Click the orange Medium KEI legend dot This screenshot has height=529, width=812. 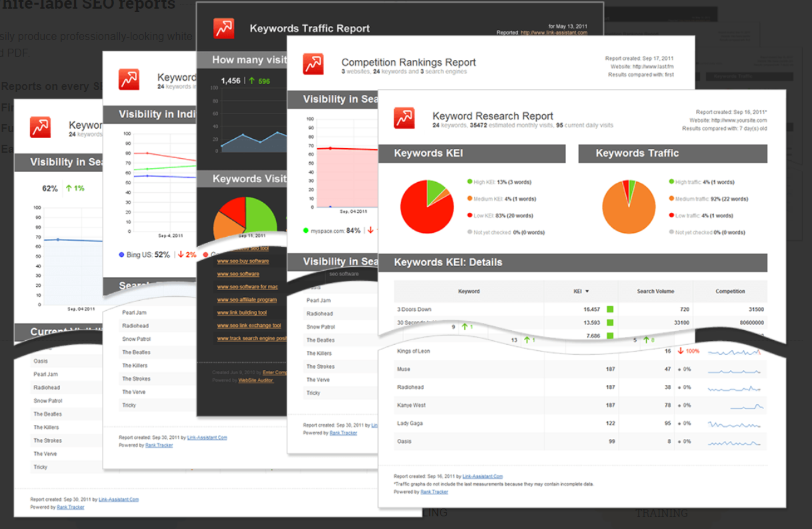[x=469, y=199]
